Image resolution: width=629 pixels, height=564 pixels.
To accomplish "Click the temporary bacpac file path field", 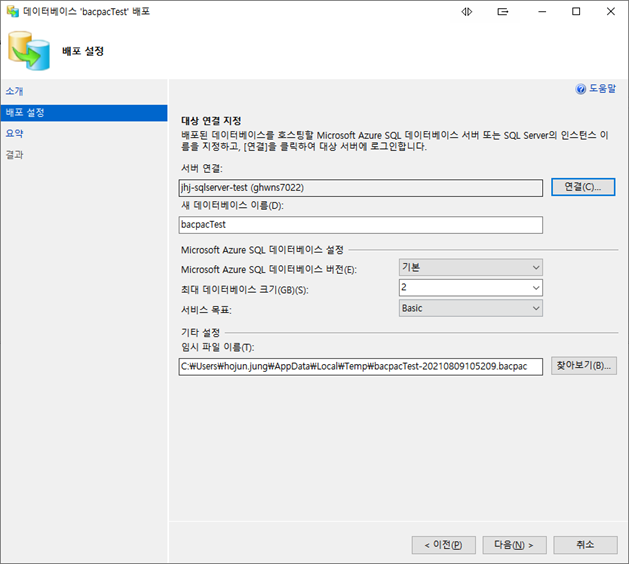I will [361, 367].
